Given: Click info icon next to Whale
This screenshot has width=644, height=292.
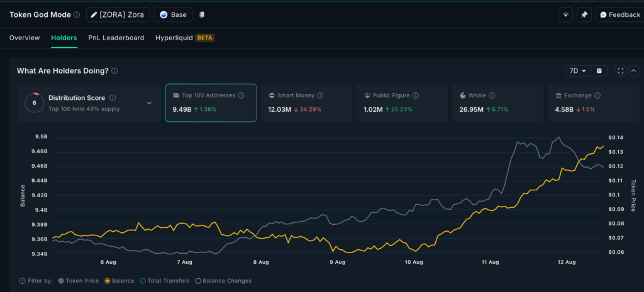Looking at the screenshot, I should [491, 95].
